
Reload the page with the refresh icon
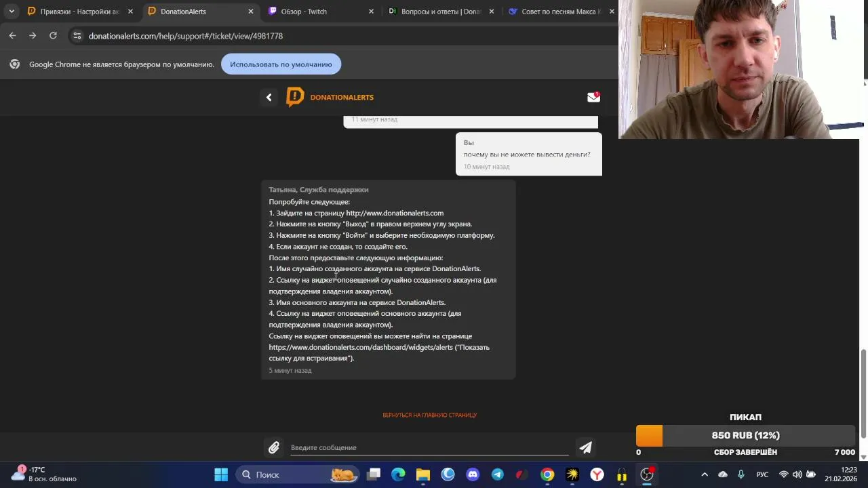tap(53, 35)
